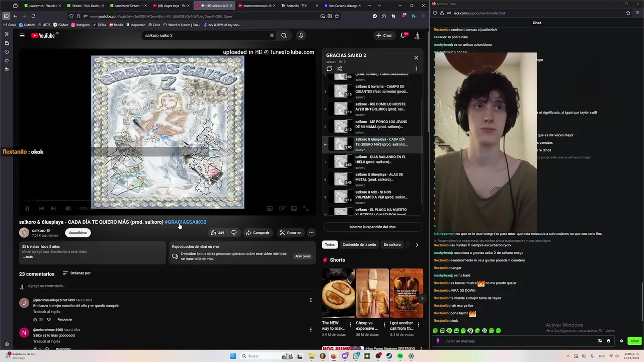Open the emote picker in Kick chat
The height and width of the screenshot is (362, 644).
point(608,341)
